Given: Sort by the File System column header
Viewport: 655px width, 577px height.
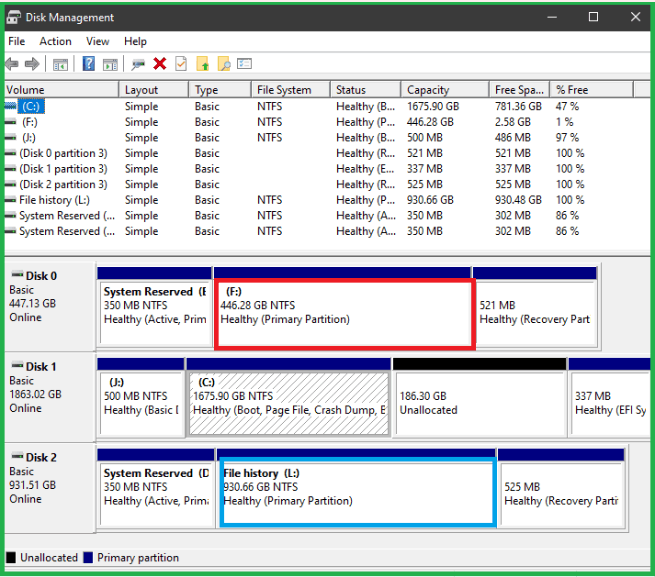Looking at the screenshot, I should point(291,90).
